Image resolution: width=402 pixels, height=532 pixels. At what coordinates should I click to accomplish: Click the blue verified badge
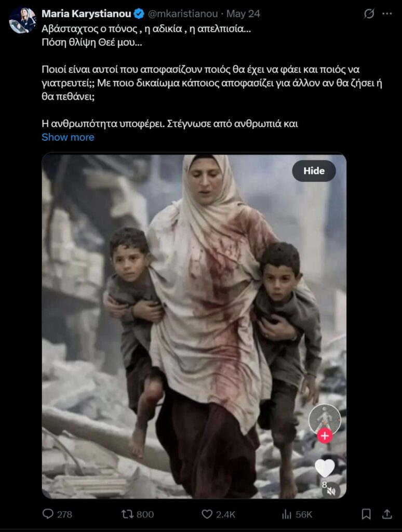point(139,14)
